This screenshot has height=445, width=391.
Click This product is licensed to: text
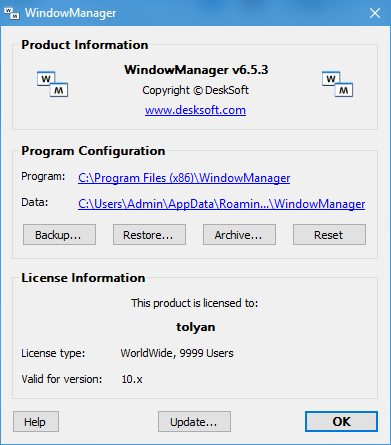coord(195,303)
